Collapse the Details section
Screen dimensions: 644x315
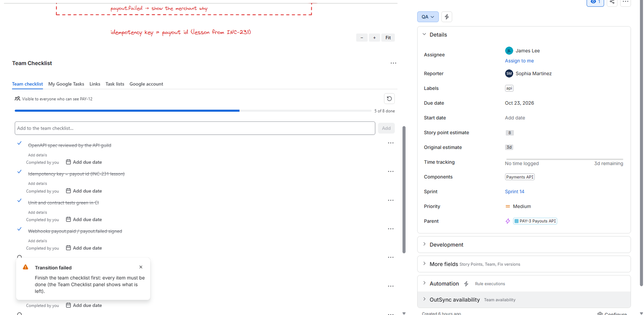425,35
